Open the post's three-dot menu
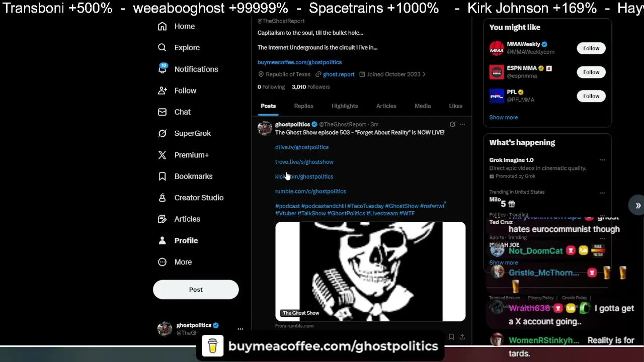This screenshot has width=644, height=362. click(462, 124)
